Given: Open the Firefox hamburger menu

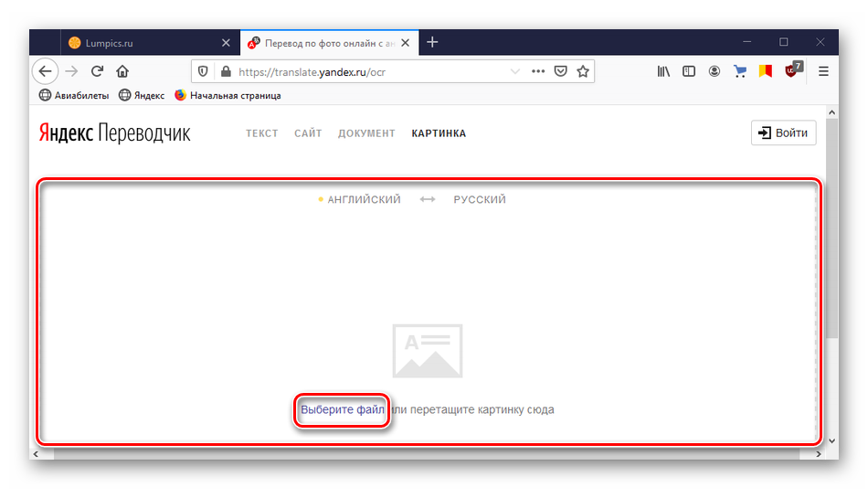Looking at the screenshot, I should point(823,71).
